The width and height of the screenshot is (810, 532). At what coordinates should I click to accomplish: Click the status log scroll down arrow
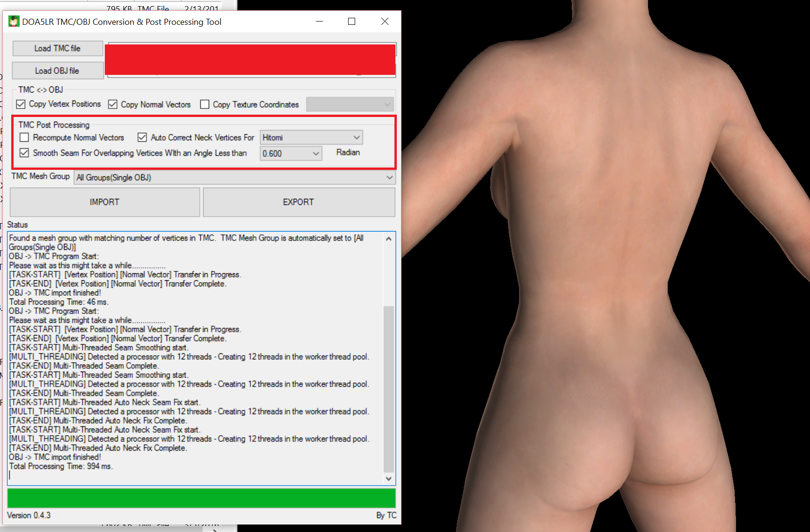click(388, 478)
